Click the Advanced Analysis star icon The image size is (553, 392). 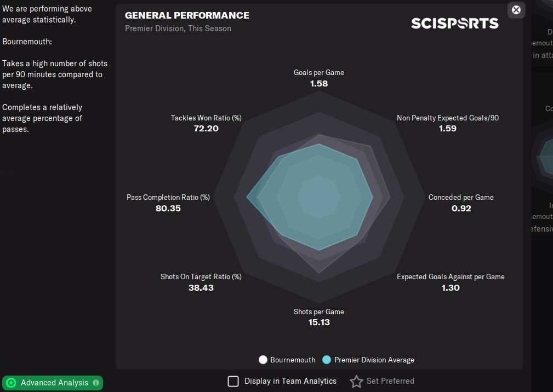pyautogui.click(x=11, y=383)
